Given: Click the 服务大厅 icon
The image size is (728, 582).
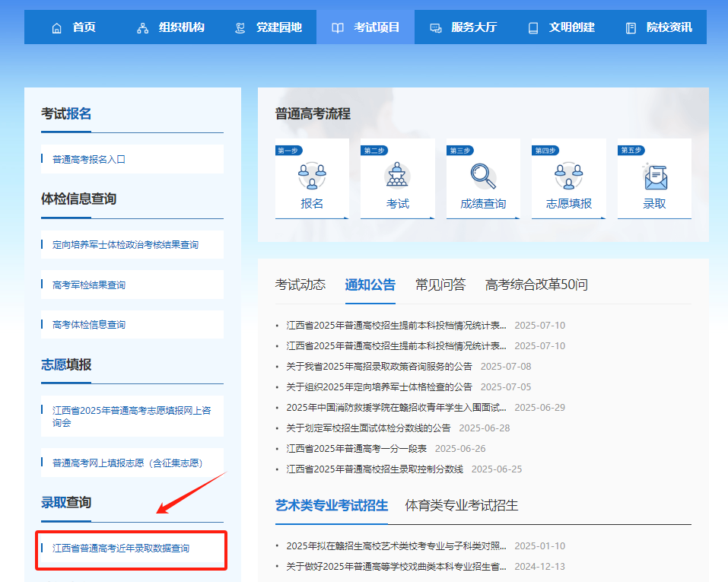Looking at the screenshot, I should tap(434, 27).
